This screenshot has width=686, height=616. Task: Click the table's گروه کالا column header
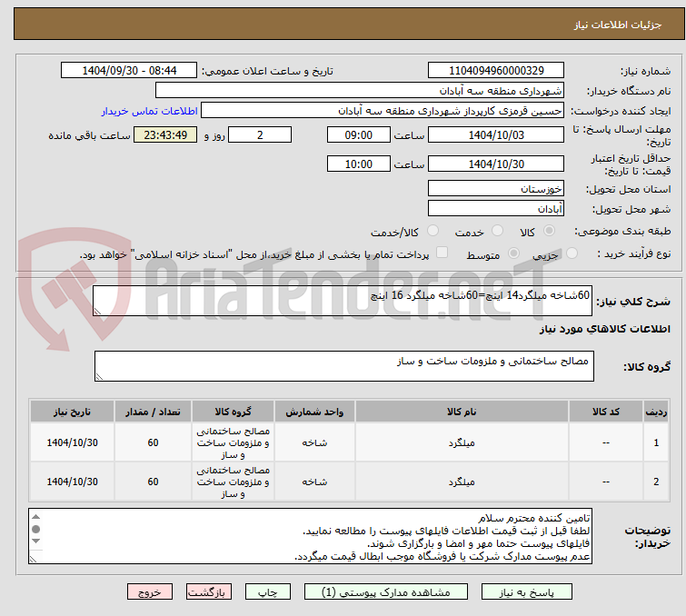(233, 412)
